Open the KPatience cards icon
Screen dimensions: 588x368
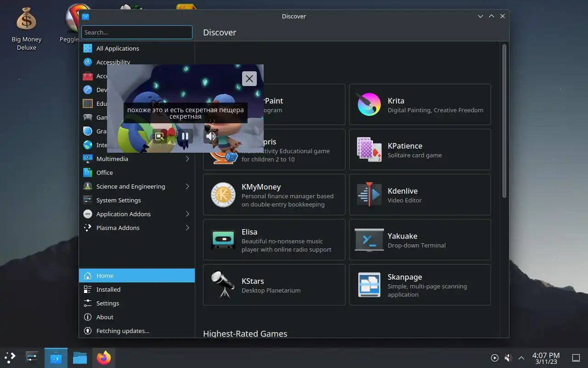click(369, 149)
